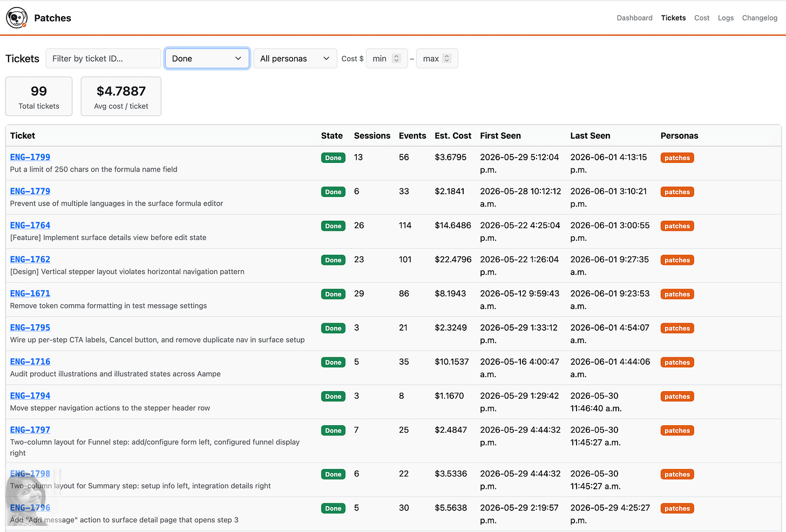Open the Cost page in navigation
Image resolution: width=786 pixels, height=532 pixels.
click(702, 18)
